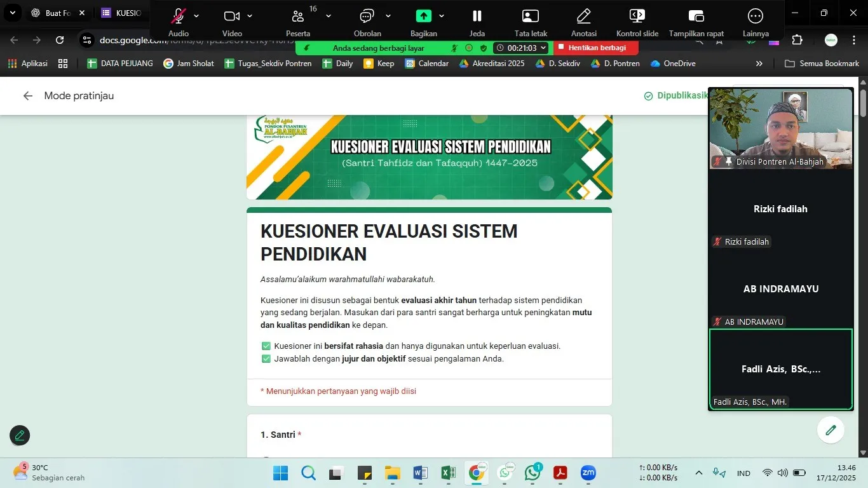Image resolution: width=868 pixels, height=488 pixels.
Task: Unmute microphone via the Audio icon
Action: (179, 17)
